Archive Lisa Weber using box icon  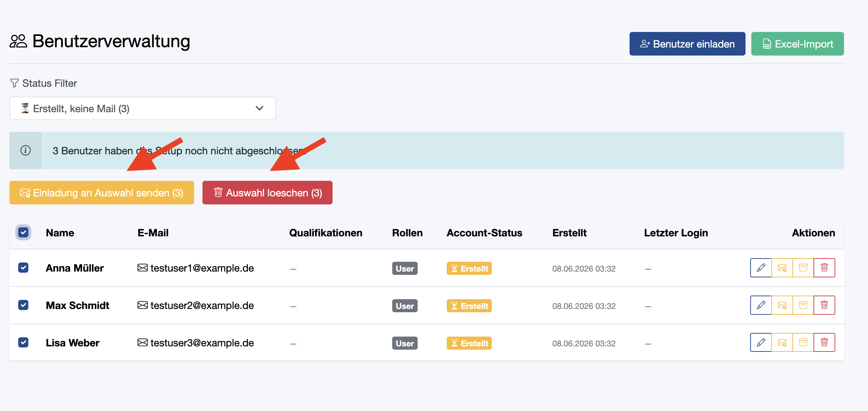pos(803,343)
